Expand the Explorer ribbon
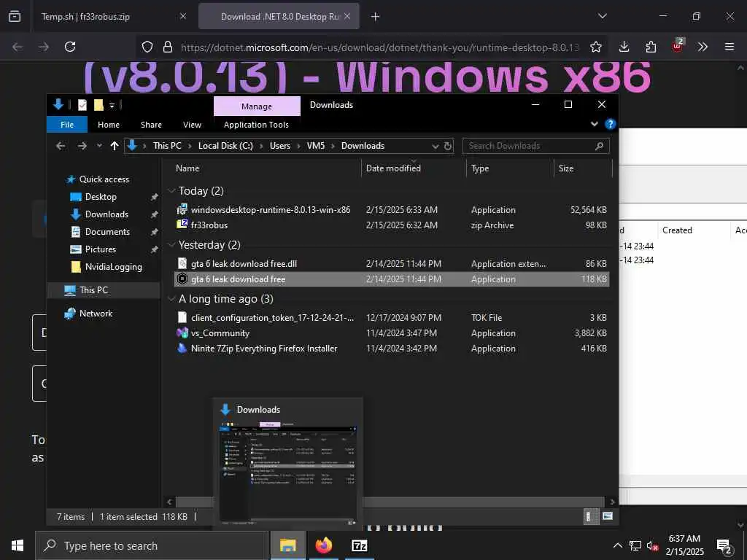Viewport: 747px width, 560px height. click(x=595, y=124)
